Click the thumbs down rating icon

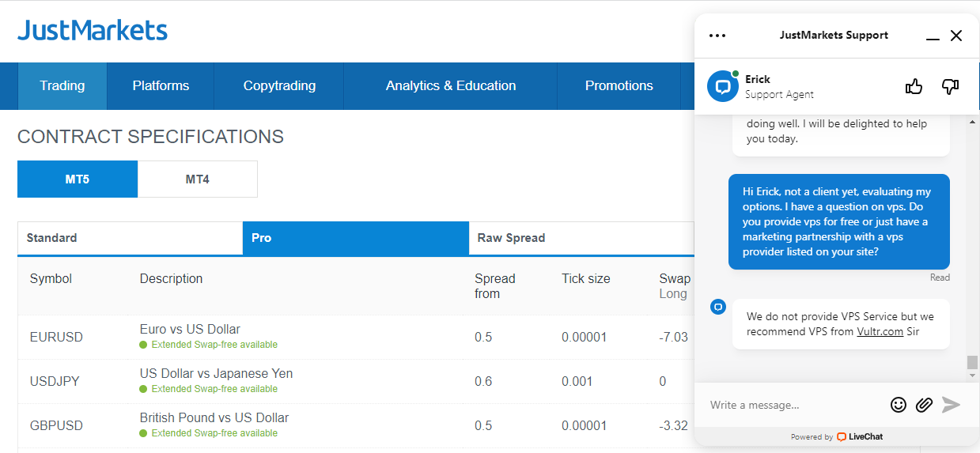click(950, 87)
